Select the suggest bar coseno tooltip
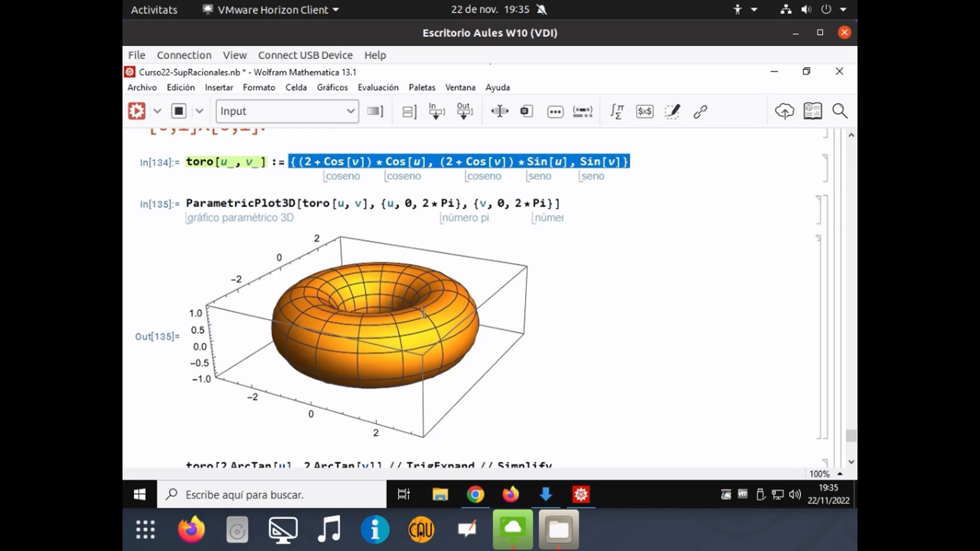 click(x=342, y=176)
